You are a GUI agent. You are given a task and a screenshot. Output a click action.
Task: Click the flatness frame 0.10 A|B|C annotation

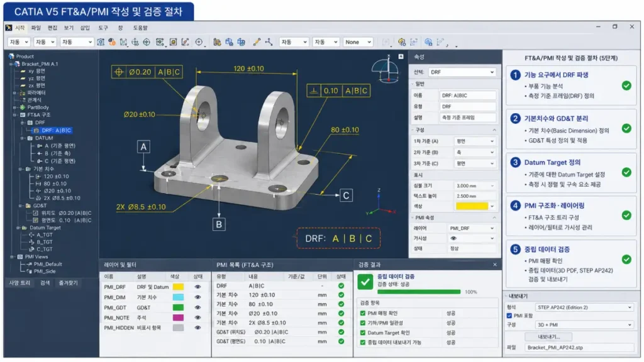[338, 90]
